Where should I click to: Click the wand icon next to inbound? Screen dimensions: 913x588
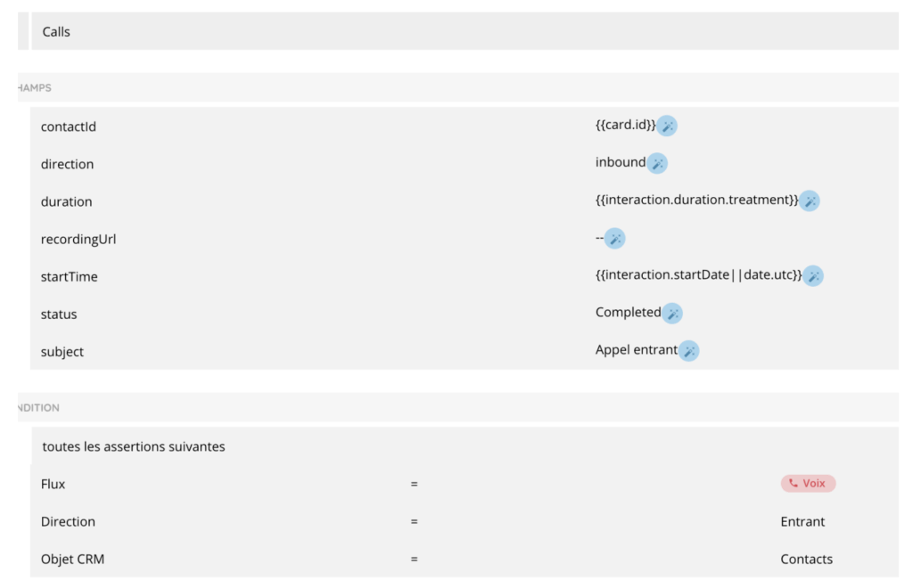[x=657, y=164]
